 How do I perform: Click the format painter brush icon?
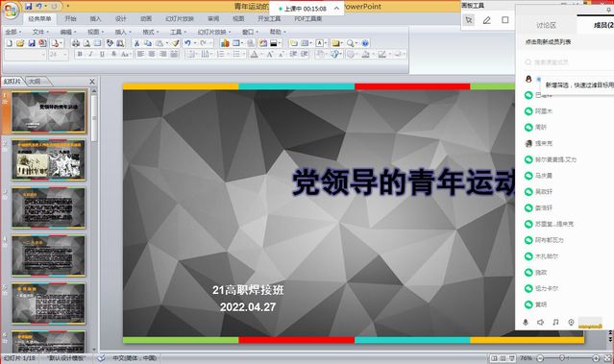pyautogui.click(x=176, y=43)
